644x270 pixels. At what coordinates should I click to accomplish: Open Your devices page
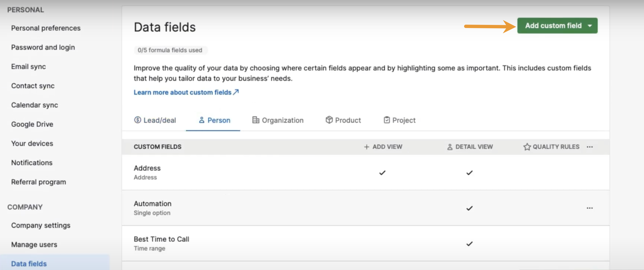[x=32, y=144]
